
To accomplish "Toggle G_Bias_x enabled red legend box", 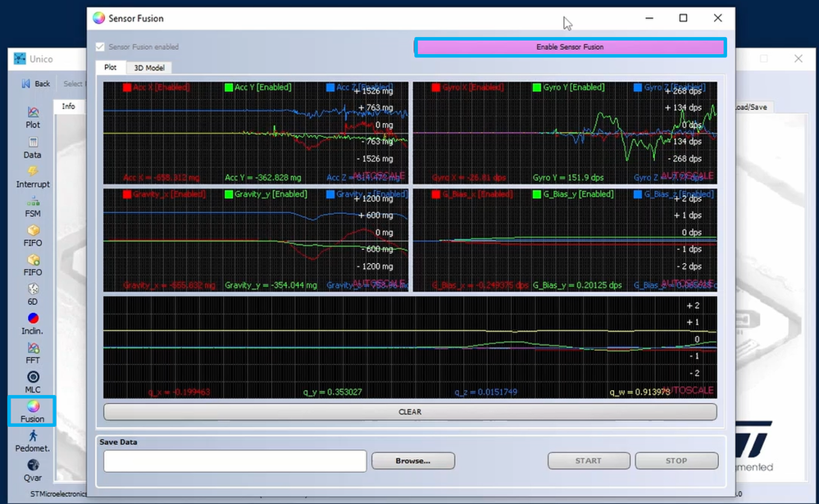I will click(436, 194).
